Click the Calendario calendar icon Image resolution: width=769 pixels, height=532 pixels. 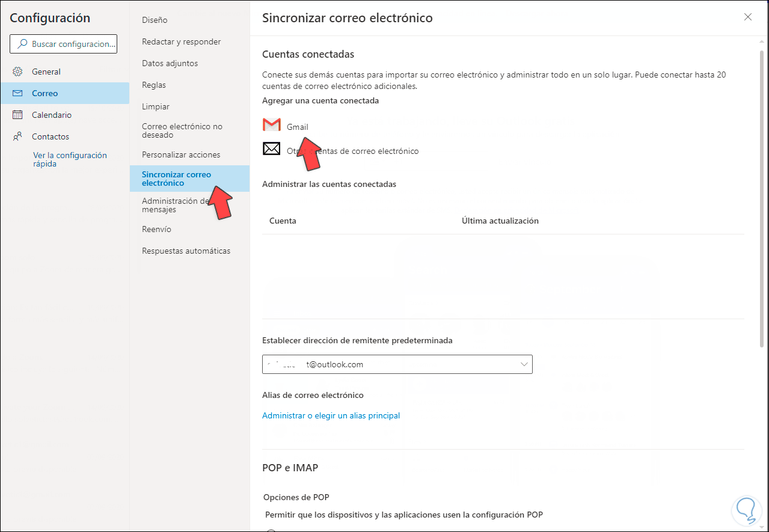click(17, 115)
